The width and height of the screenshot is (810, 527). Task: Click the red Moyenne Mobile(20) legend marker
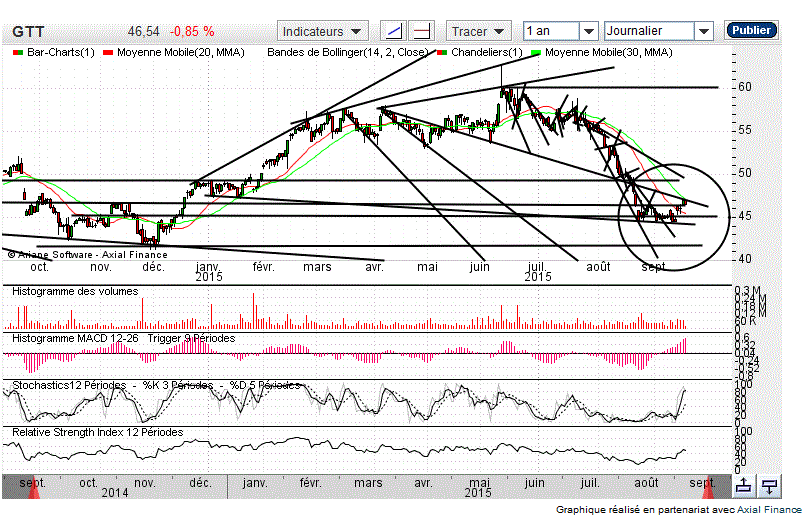pyautogui.click(x=108, y=51)
